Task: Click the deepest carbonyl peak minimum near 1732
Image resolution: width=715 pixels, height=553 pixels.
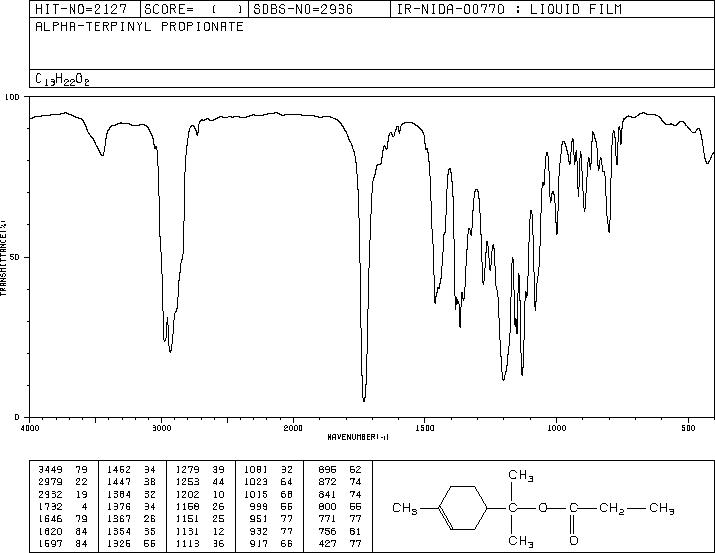Action: 364,400
